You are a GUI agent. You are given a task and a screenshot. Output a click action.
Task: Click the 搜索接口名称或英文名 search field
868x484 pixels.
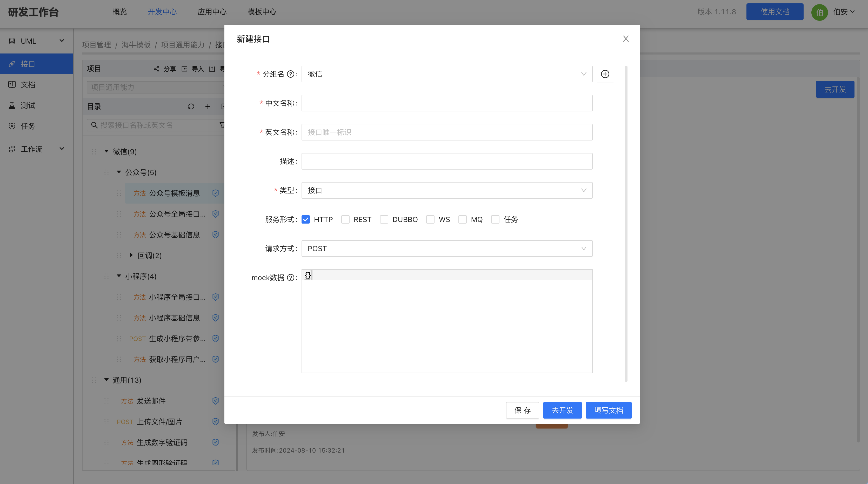(x=156, y=125)
